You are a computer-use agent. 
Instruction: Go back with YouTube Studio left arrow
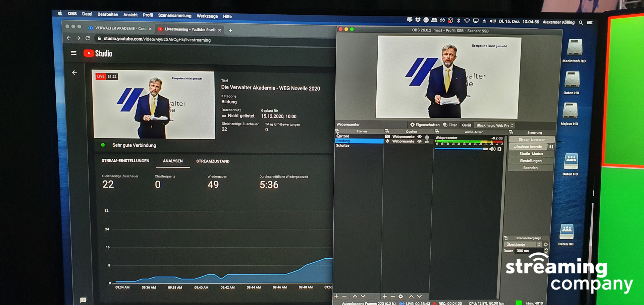click(x=74, y=72)
